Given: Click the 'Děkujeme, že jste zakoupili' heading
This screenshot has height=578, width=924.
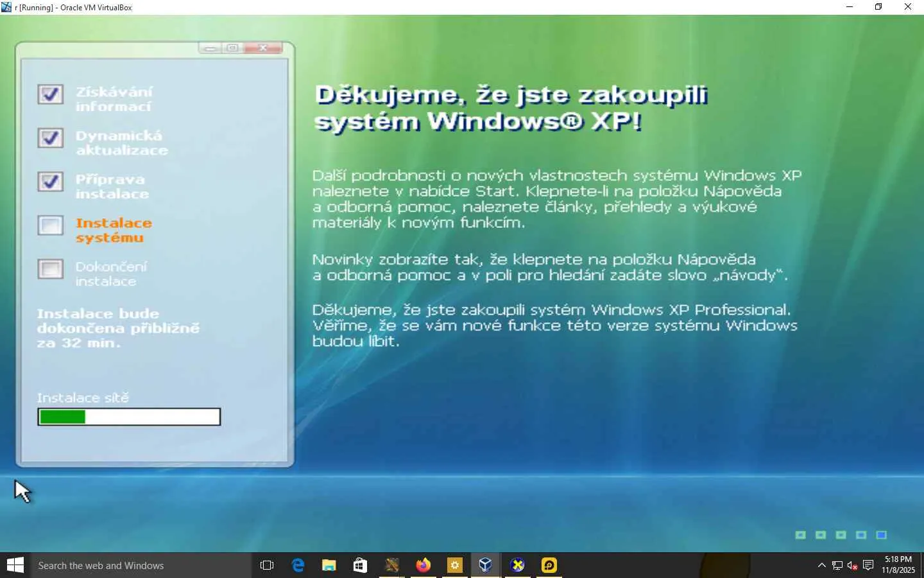Looking at the screenshot, I should click(511, 108).
